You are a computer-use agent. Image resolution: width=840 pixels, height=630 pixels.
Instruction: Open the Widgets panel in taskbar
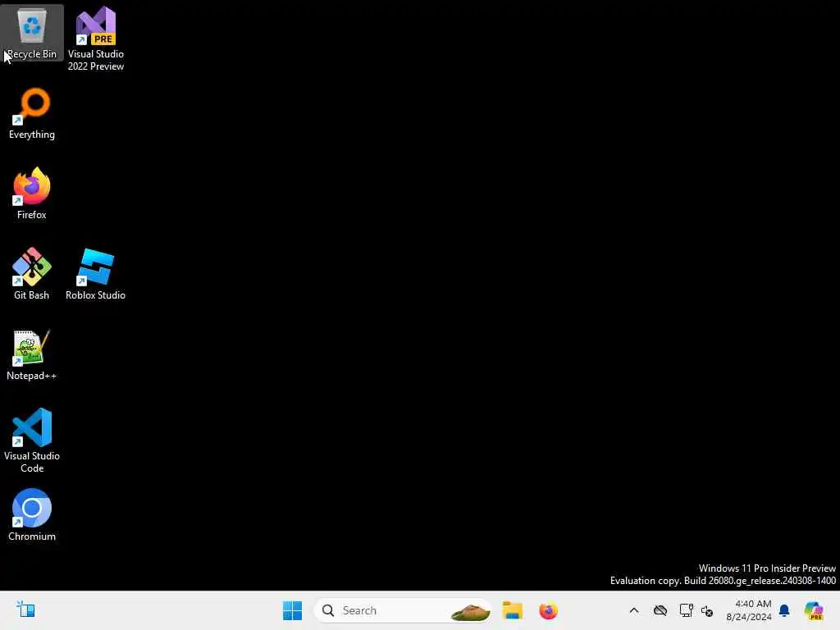[25, 609]
